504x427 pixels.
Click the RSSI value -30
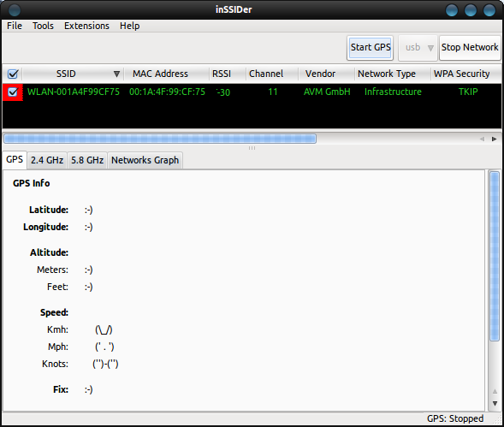pos(223,92)
